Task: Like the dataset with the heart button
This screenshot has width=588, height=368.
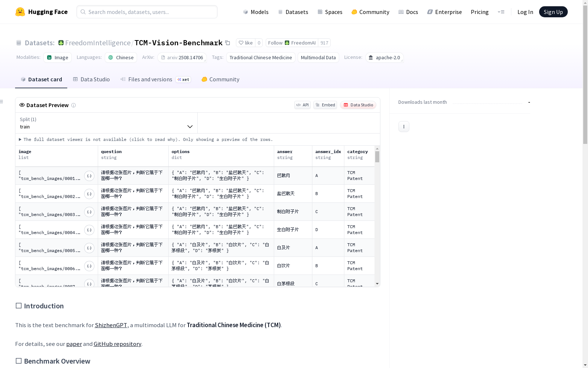Action: click(x=245, y=43)
